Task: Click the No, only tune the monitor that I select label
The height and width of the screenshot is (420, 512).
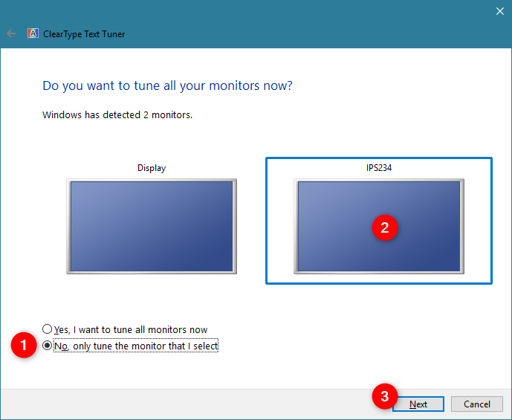Action: pos(136,346)
